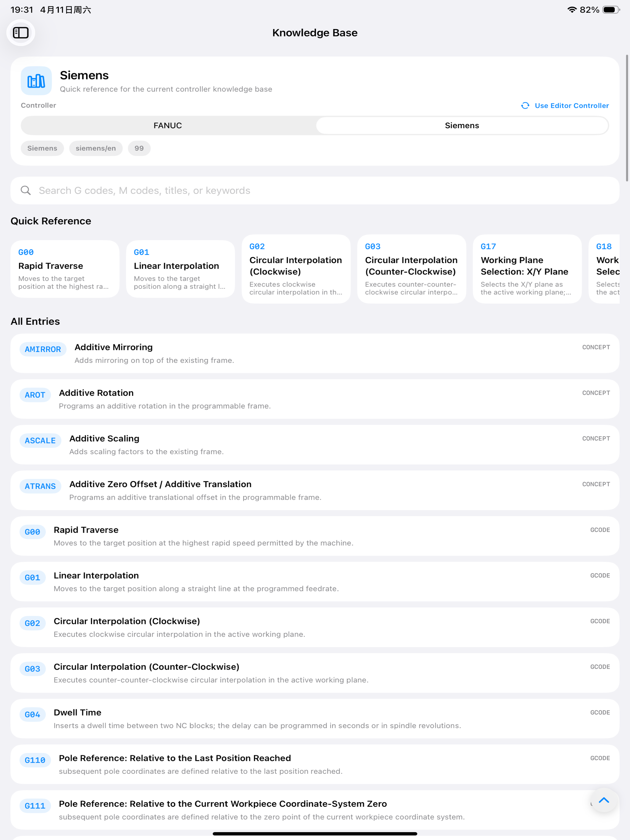
Task: Tap the Quick Reference section heading
Action: pos(51,221)
